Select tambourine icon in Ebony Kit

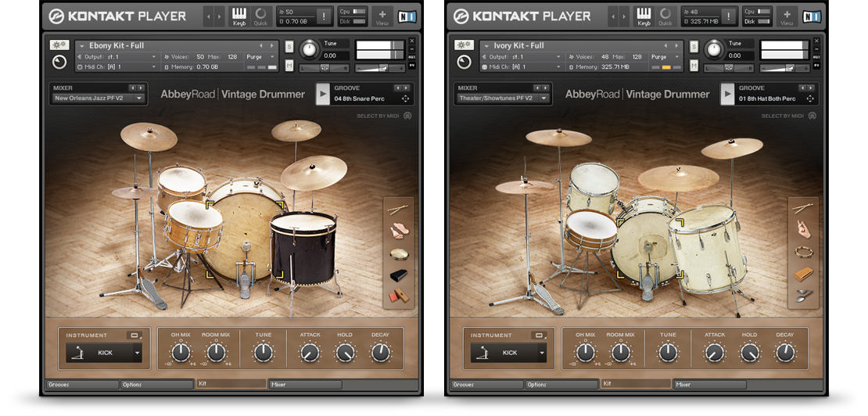coord(398,254)
